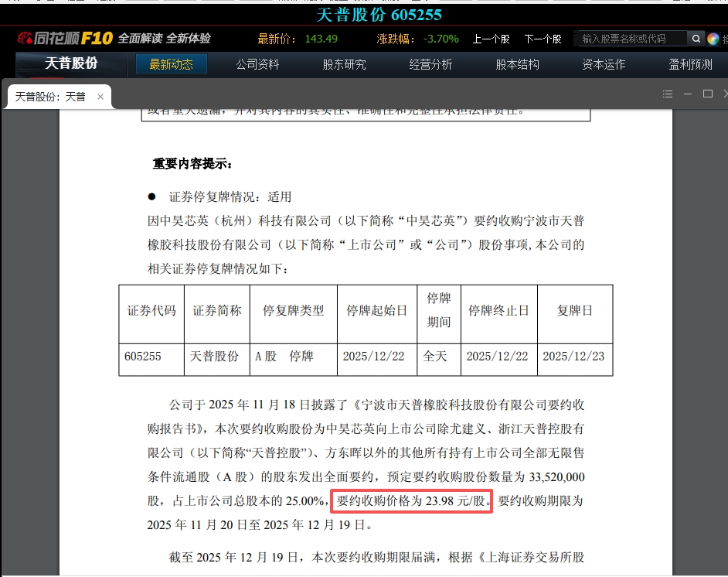Click table header 证券简称
The width and height of the screenshot is (728, 577).
(217, 310)
